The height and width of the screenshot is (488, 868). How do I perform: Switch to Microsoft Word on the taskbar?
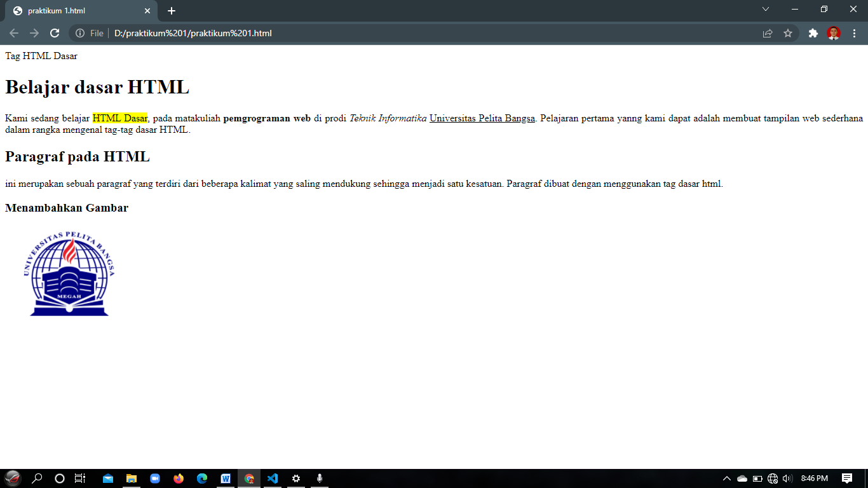[226, 478]
